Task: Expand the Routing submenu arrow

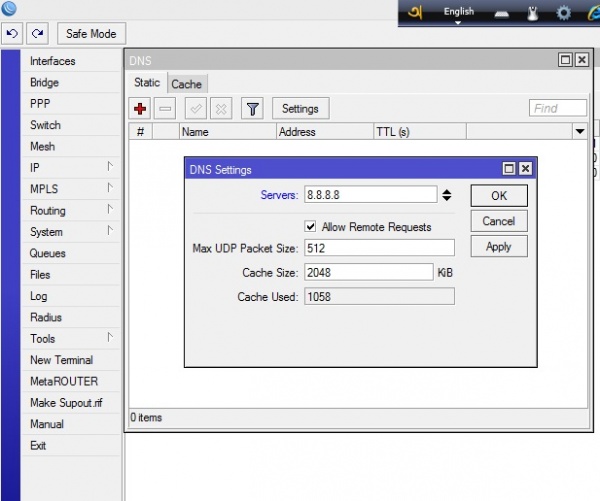Action: (110, 209)
